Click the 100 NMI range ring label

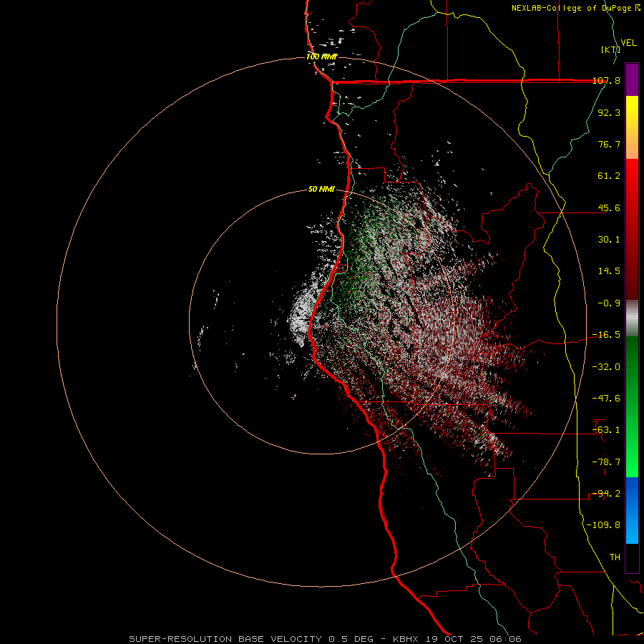pos(321,57)
